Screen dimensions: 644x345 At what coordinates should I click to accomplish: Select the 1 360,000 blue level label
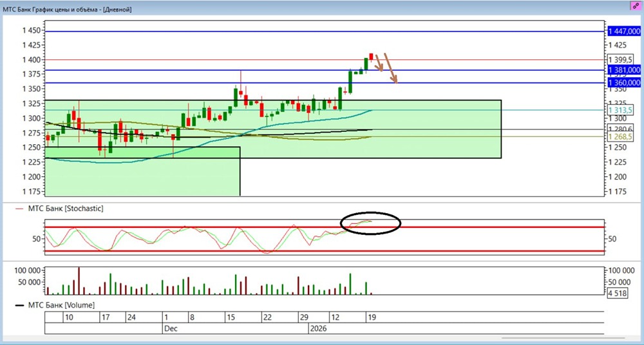click(x=624, y=83)
